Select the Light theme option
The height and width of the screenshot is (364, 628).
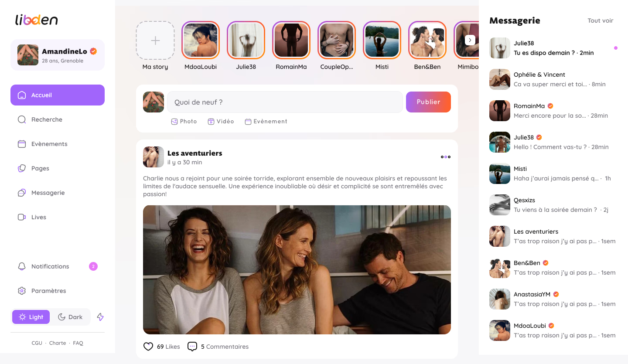click(x=31, y=317)
